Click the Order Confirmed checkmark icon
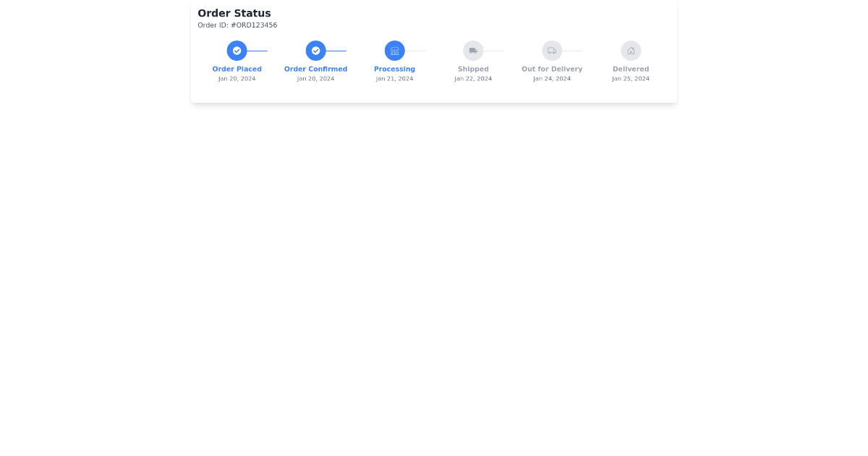 (x=315, y=51)
